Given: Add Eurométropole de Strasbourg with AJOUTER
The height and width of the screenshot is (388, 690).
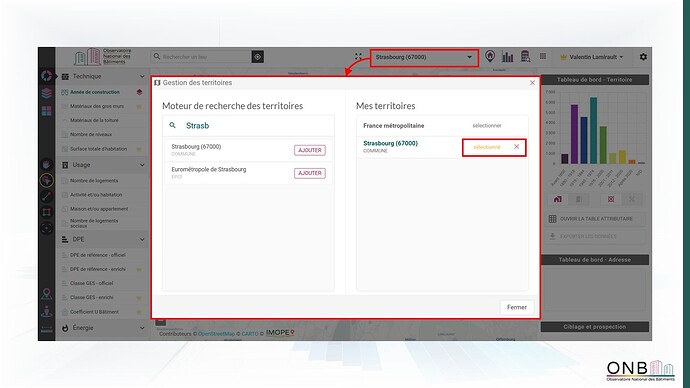Looking at the screenshot, I should click(310, 173).
